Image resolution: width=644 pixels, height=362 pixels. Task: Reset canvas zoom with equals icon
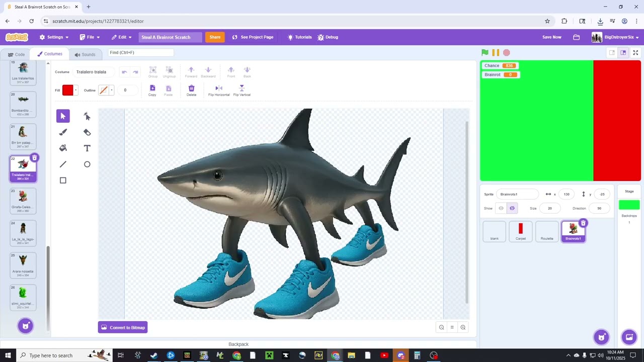coord(452,327)
